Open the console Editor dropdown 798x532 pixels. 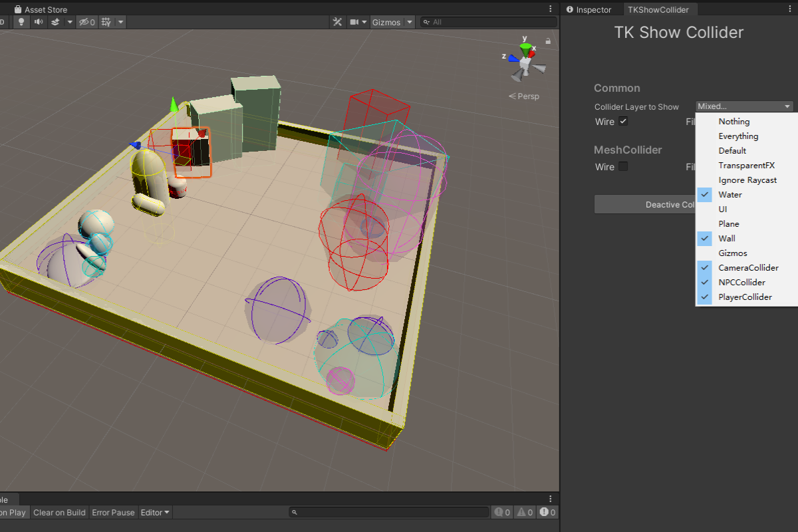point(156,513)
